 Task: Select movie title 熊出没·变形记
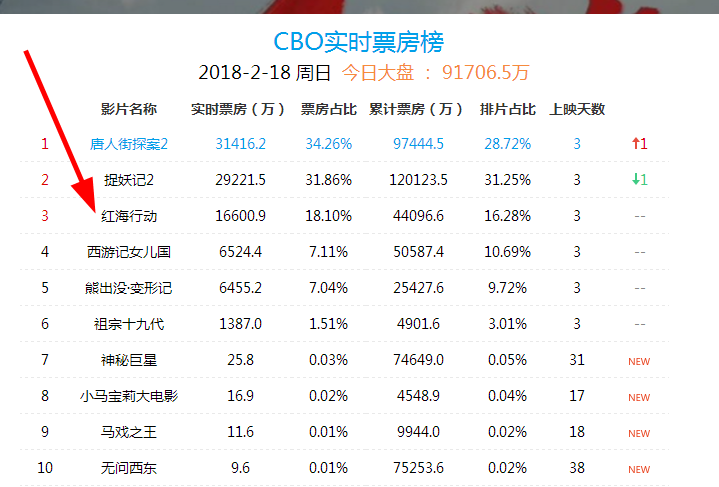(x=129, y=288)
